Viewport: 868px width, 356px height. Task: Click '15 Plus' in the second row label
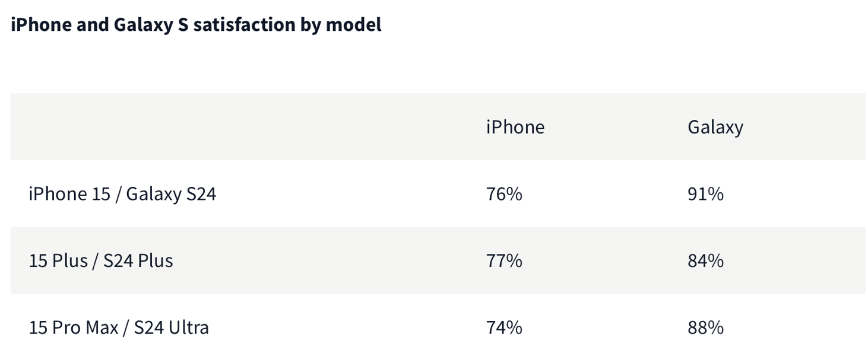[x=58, y=261]
